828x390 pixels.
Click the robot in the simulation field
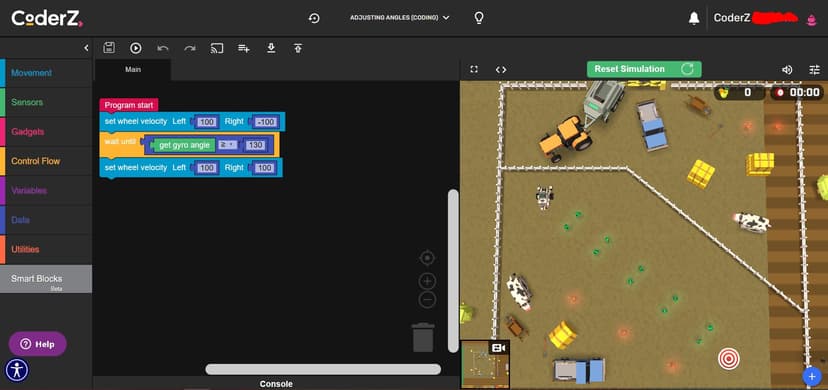click(544, 196)
